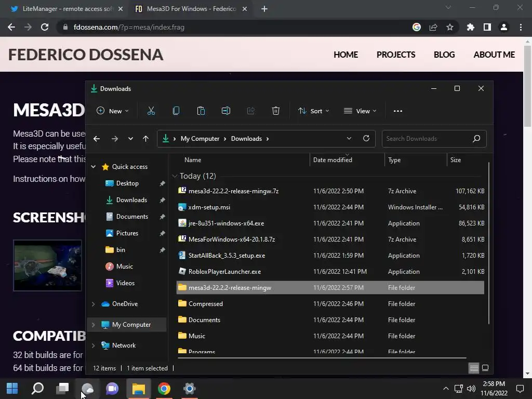Click the Explorer forward arrow
Screen dimensions: 532x399
coord(115,138)
